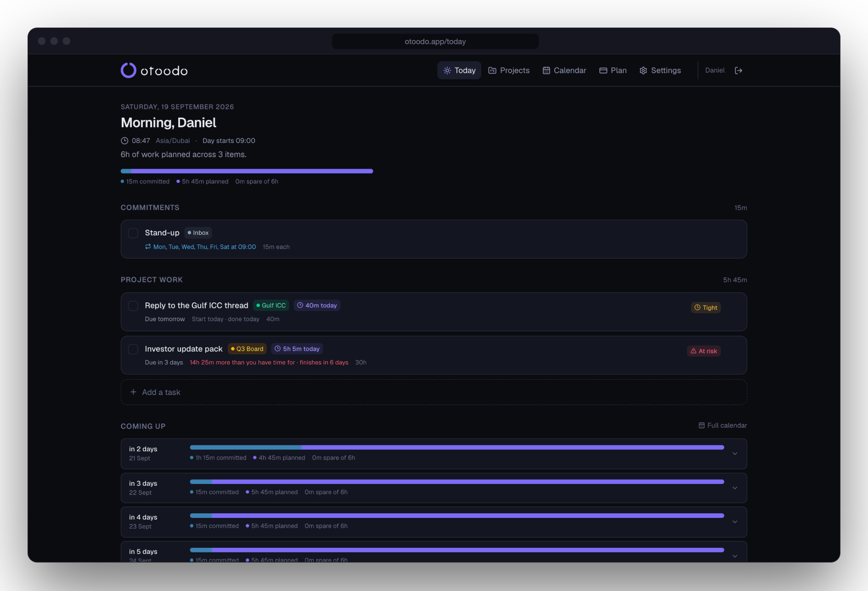
Task: Click the 40m today time chip
Action: [317, 306]
